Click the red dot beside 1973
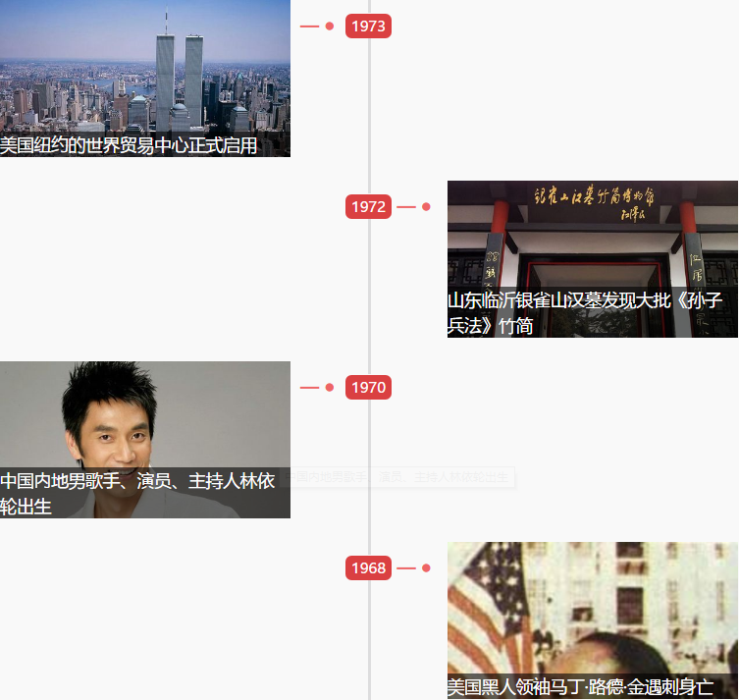 tap(330, 26)
